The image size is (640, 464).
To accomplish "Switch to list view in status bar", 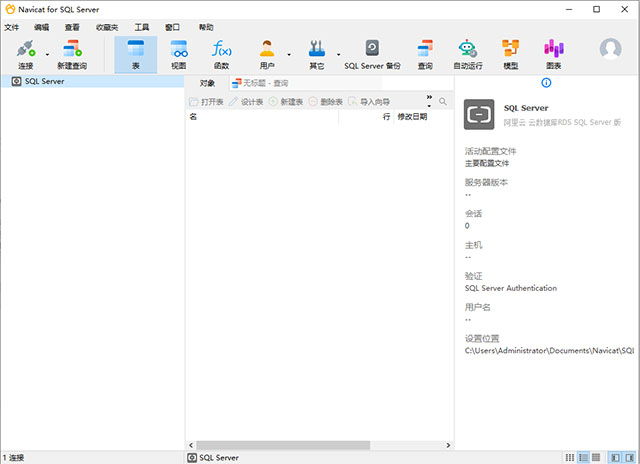I will 584,457.
